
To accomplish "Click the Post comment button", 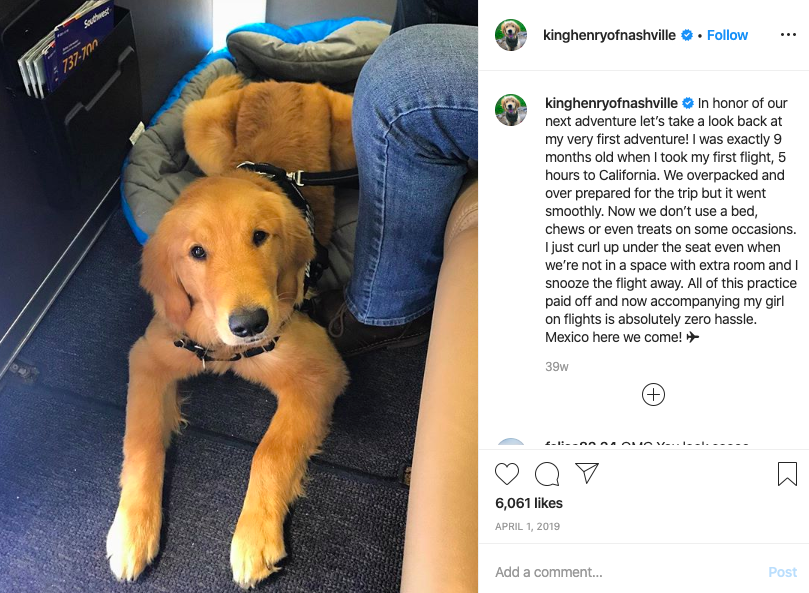I will tap(782, 572).
